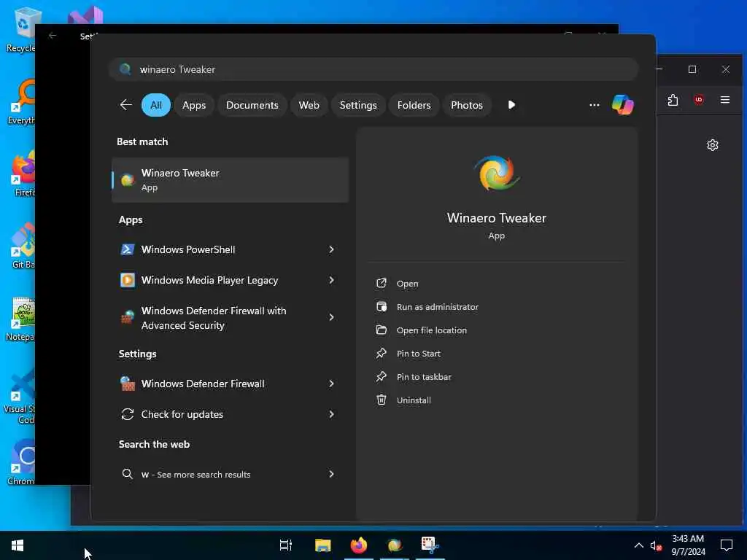This screenshot has height=560, width=747.
Task: Open Windows Defender Firewall settings result
Action: pos(230,384)
